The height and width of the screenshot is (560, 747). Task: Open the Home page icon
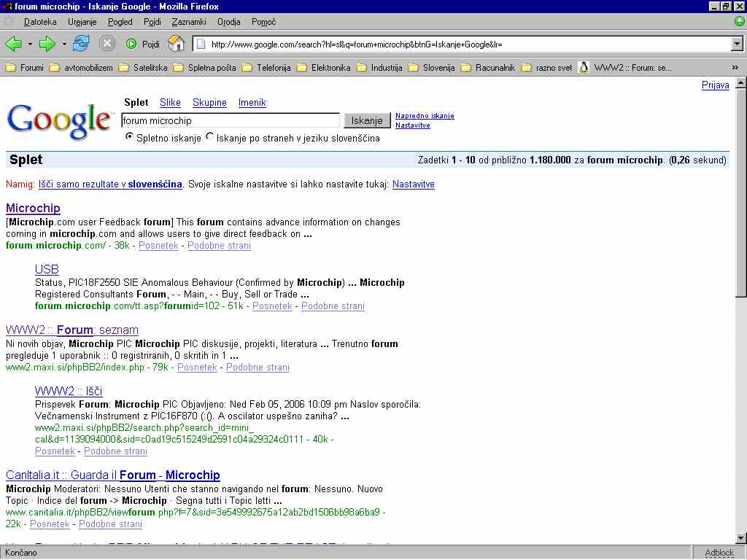click(177, 44)
